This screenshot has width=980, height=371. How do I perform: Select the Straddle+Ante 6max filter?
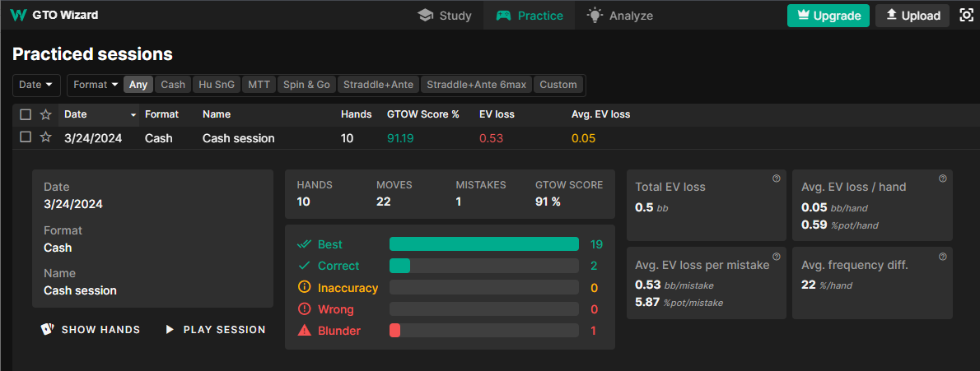[477, 84]
